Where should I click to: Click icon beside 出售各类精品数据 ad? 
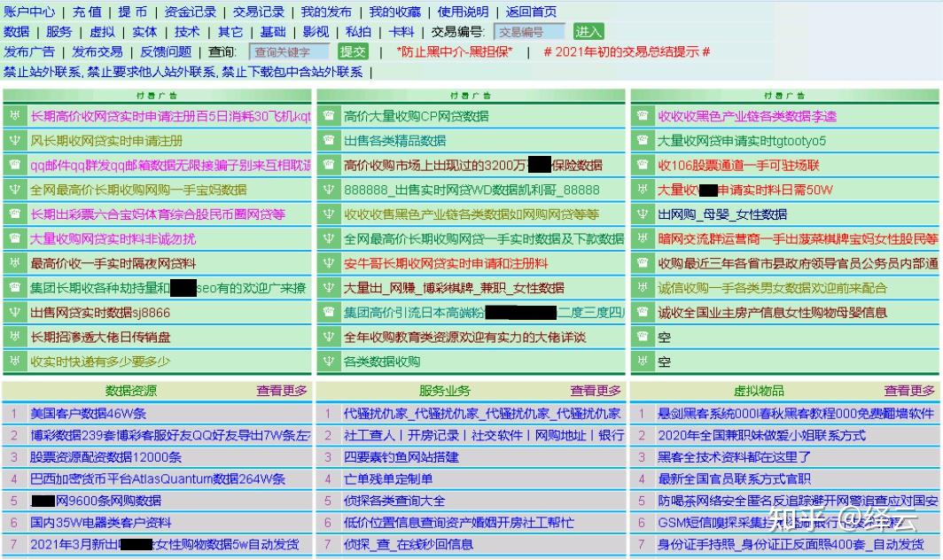[x=328, y=140]
